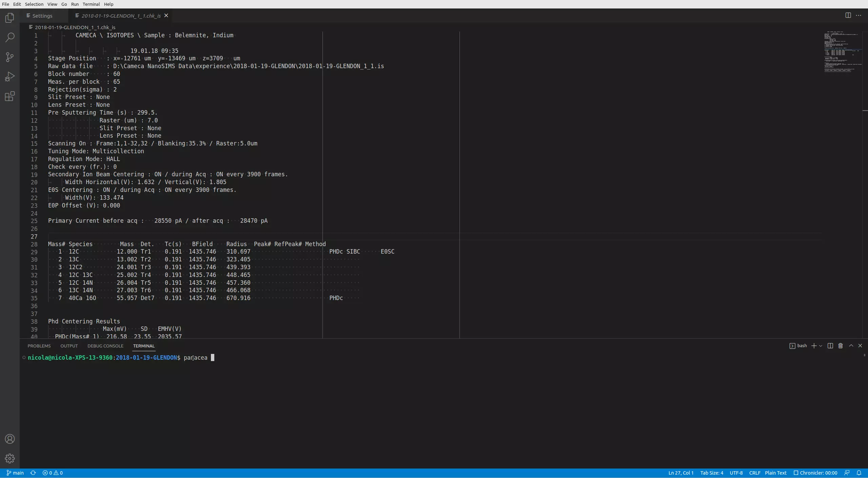Click the Accounts icon in activity bar

pos(10,439)
